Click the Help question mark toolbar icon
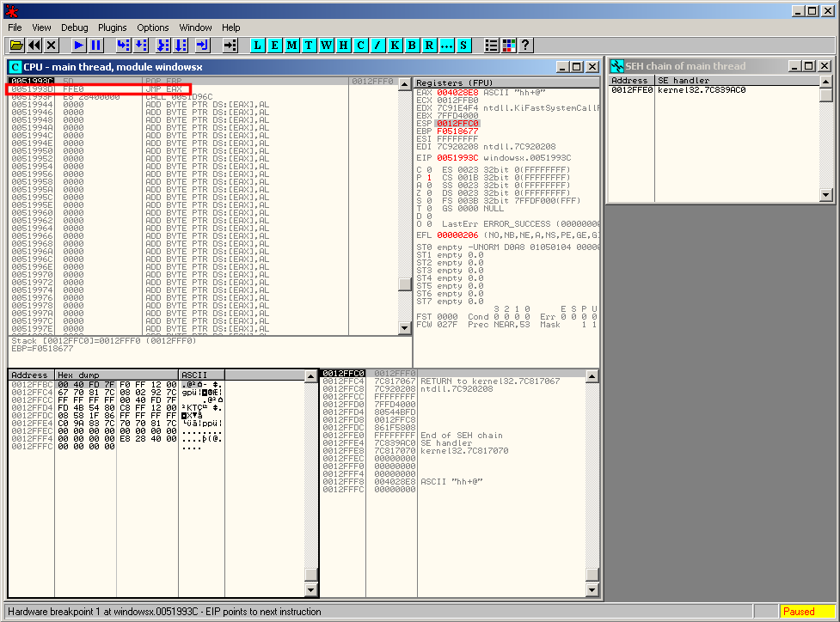The height and width of the screenshot is (622, 840). (x=525, y=46)
